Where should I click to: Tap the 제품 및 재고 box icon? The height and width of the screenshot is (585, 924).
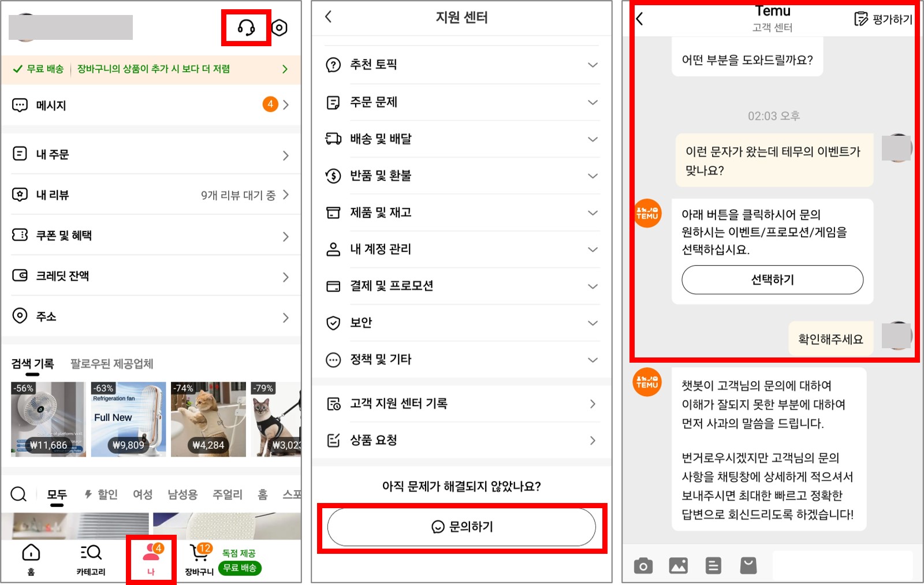(333, 213)
